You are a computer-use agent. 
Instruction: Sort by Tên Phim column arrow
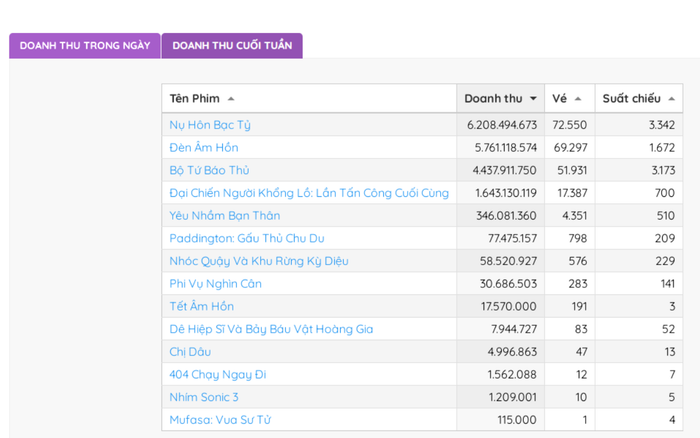pyautogui.click(x=232, y=99)
